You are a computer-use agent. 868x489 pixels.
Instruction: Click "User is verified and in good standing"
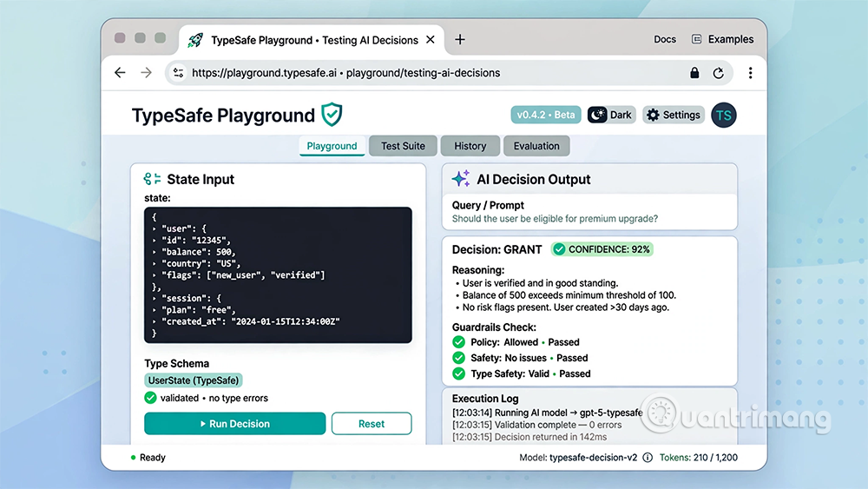[x=540, y=283]
